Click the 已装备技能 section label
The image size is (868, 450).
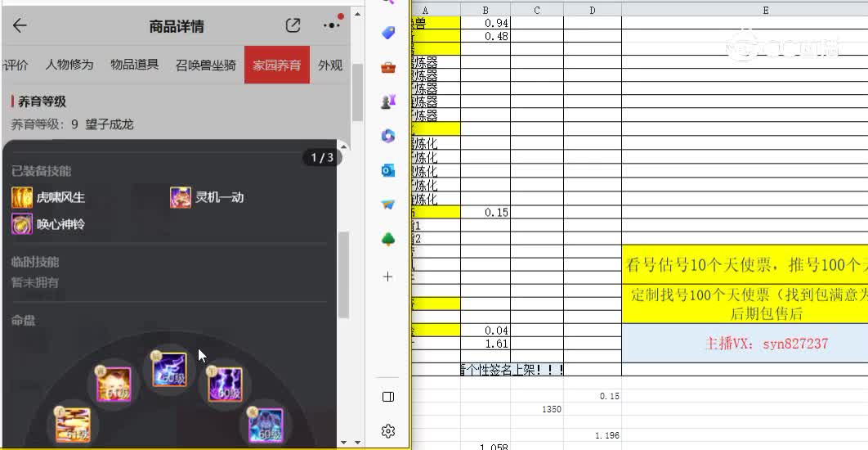pyautogui.click(x=42, y=171)
